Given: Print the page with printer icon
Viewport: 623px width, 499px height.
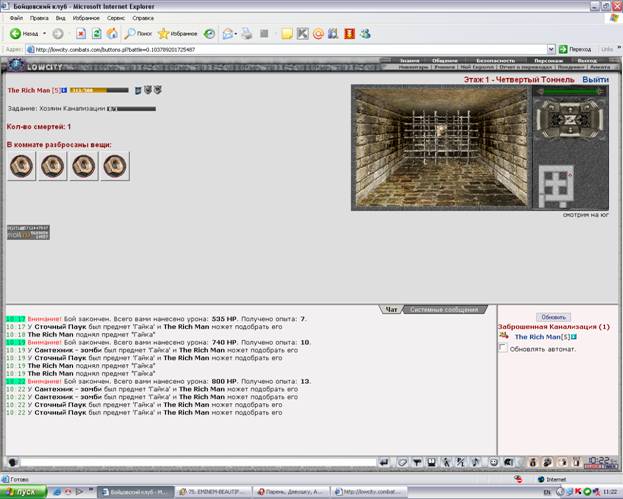Looking at the screenshot, I should [x=247, y=34].
